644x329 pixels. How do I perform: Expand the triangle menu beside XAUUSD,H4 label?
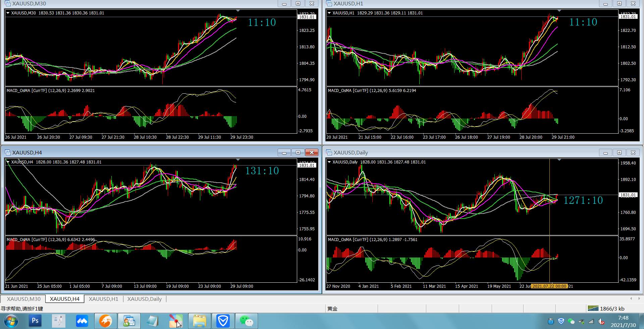pyautogui.click(x=8, y=162)
